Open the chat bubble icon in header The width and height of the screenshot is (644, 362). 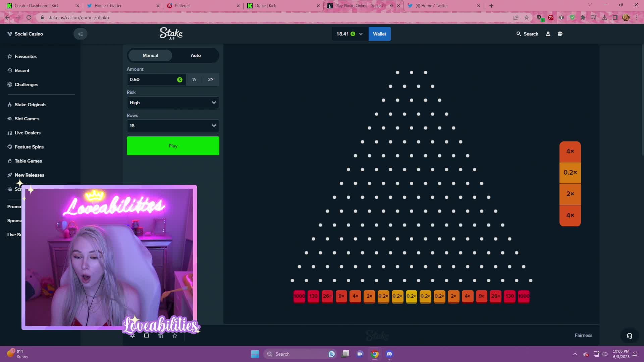coord(560,34)
